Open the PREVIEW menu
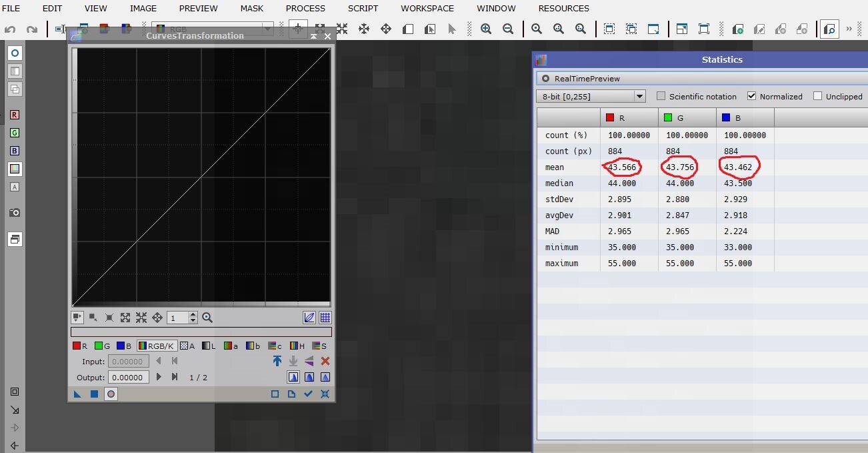Viewport: 868px width, 453px height. (x=199, y=9)
